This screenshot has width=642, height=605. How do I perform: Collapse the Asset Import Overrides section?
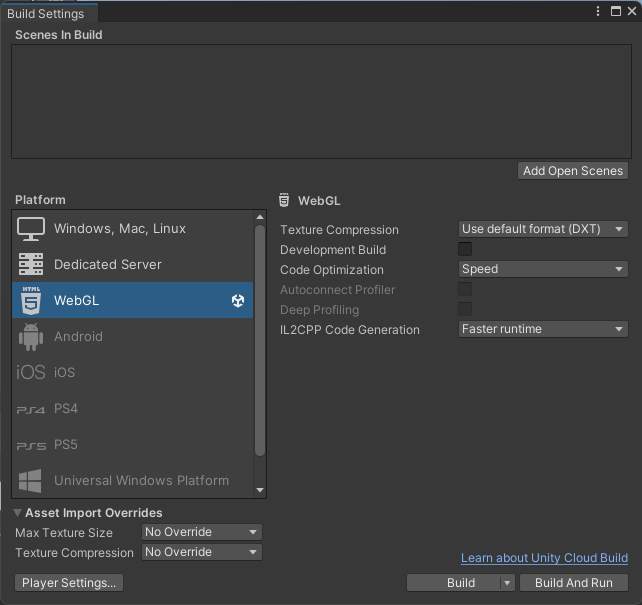tap(17, 512)
